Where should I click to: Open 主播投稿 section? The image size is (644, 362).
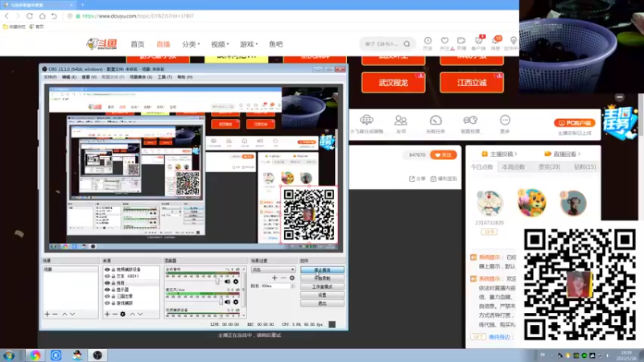pos(499,154)
